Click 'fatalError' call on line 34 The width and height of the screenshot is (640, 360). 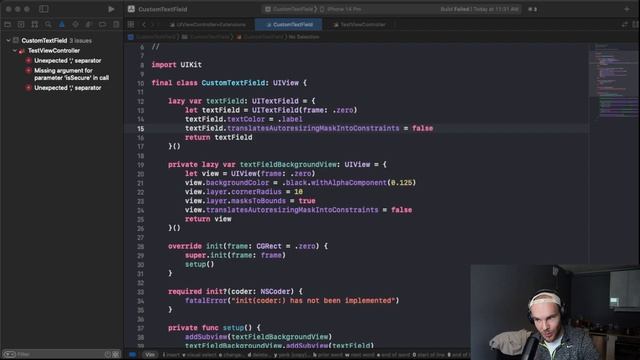pyautogui.click(x=206, y=300)
